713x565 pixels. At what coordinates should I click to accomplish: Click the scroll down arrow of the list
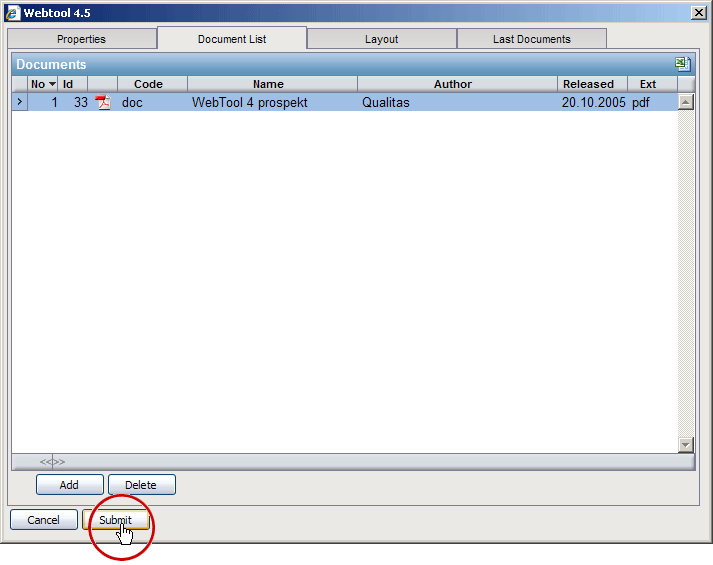pyautogui.click(x=686, y=445)
